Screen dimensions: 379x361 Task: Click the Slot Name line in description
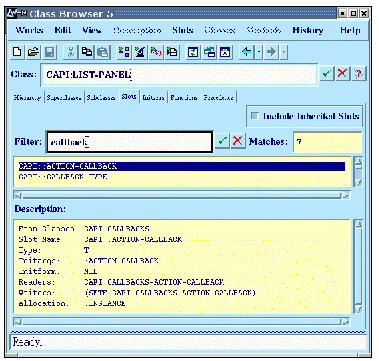tap(100, 239)
